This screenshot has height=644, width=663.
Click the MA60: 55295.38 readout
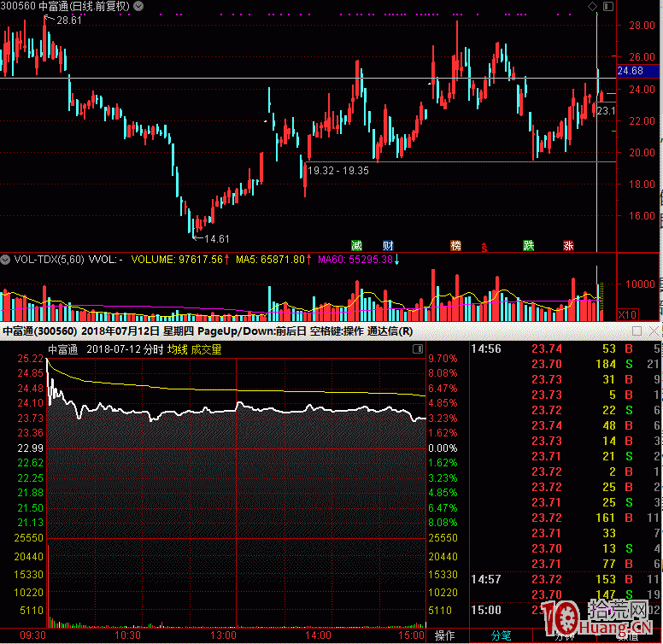point(355,259)
